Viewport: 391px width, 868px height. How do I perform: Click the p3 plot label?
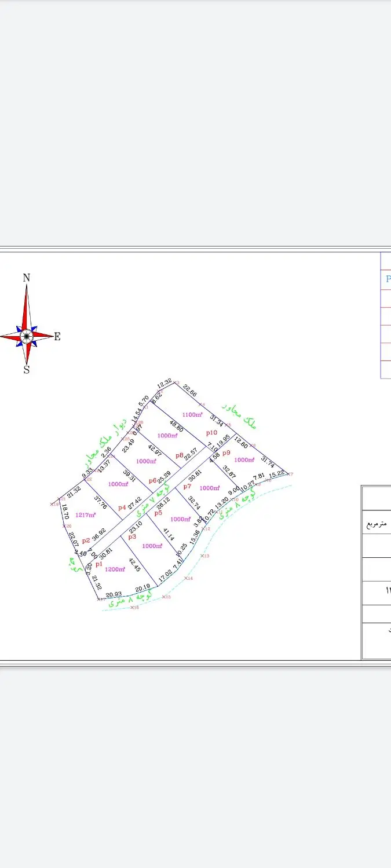coord(132,537)
